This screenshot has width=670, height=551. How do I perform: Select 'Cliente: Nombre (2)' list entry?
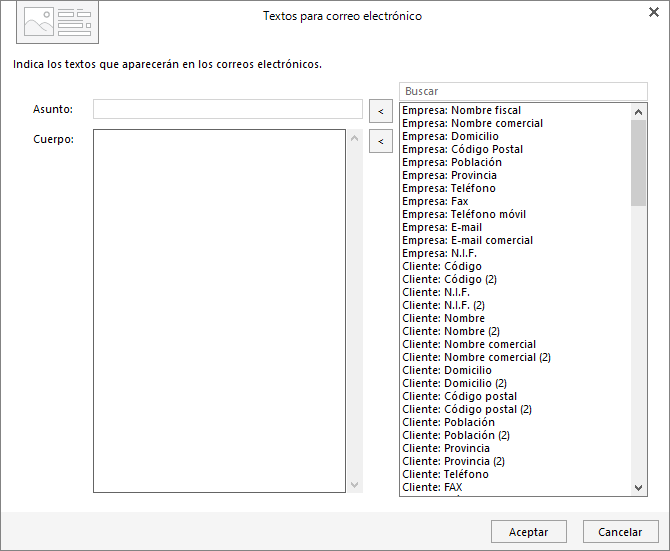pyautogui.click(x=516, y=331)
